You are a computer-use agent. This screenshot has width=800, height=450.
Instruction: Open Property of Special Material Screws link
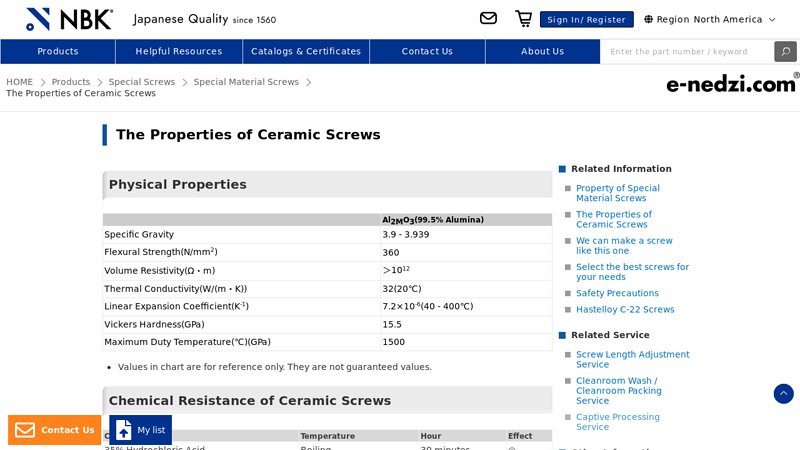(618, 193)
